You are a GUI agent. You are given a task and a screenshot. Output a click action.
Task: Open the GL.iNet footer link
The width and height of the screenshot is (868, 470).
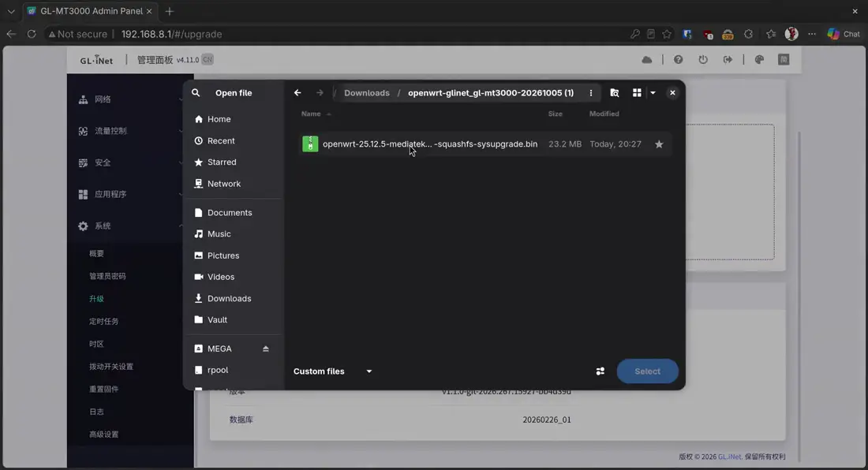click(x=730, y=457)
